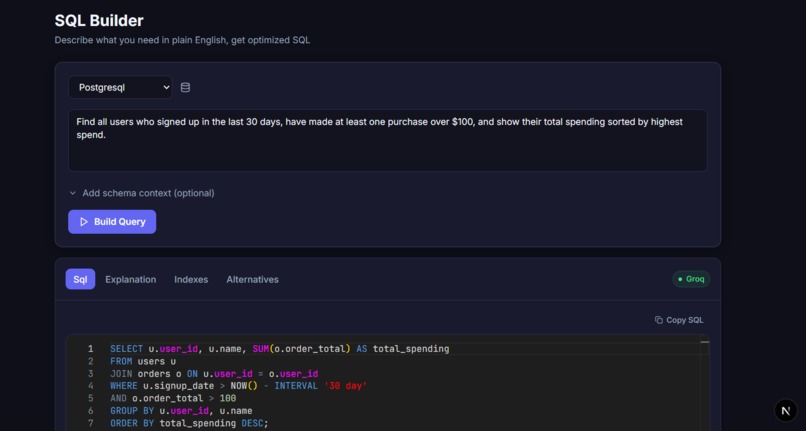806x431 pixels.
Task: Show the Alternatives tab
Action: pos(252,279)
